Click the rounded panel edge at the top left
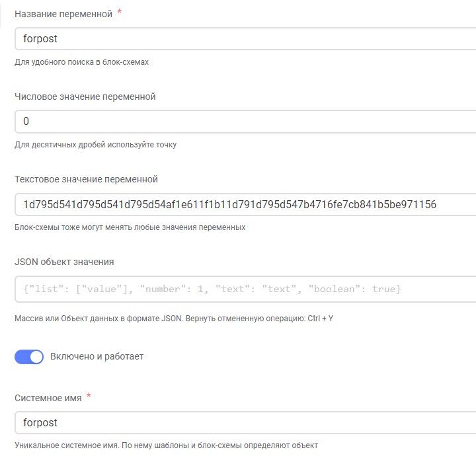This screenshot has height=460, width=476. click(x=1, y=15)
